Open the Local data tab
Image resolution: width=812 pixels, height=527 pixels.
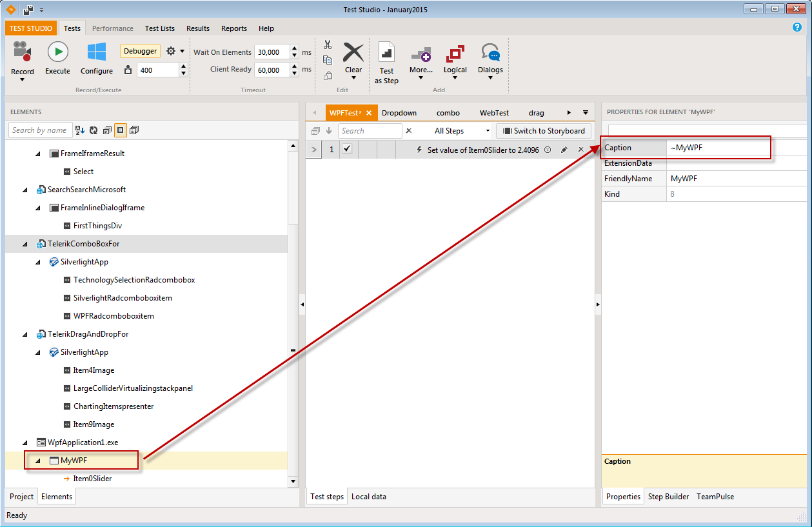[x=369, y=497]
